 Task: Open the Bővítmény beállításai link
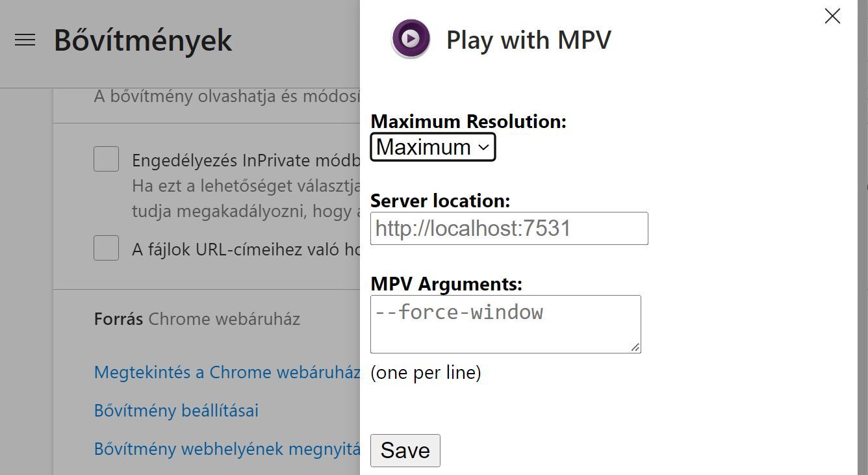click(x=176, y=411)
